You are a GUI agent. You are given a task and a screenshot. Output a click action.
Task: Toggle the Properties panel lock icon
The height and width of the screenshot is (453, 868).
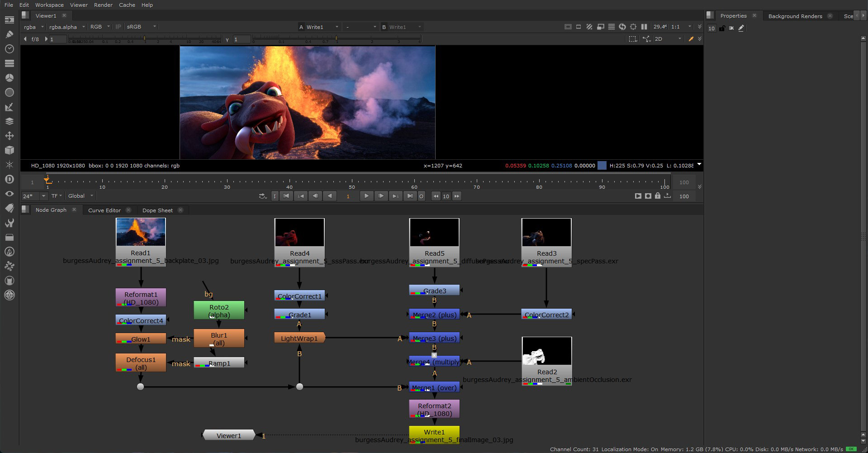(722, 28)
